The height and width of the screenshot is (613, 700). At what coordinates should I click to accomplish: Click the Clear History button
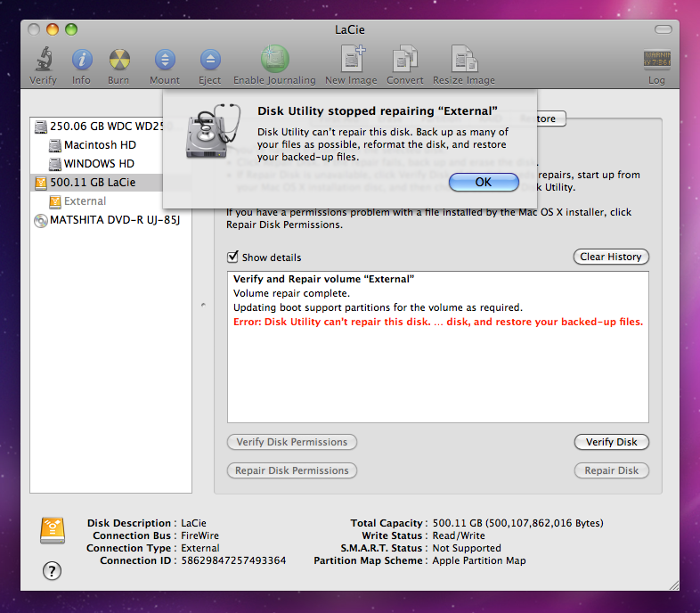coord(611,257)
